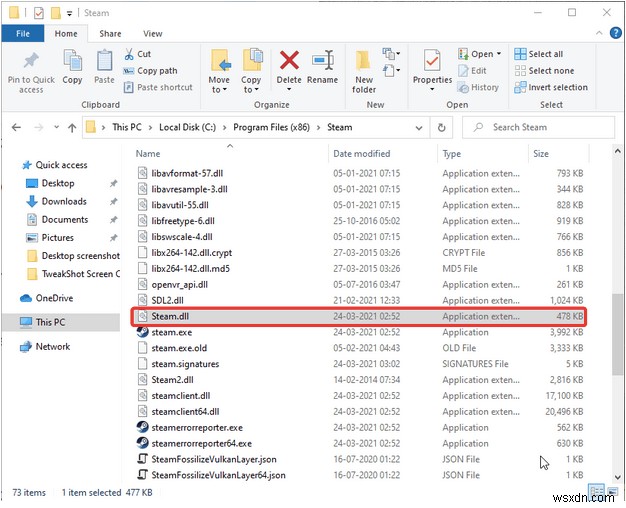The image size is (626, 508).
Task: Click the Up one level arrow
Action: click(x=72, y=128)
